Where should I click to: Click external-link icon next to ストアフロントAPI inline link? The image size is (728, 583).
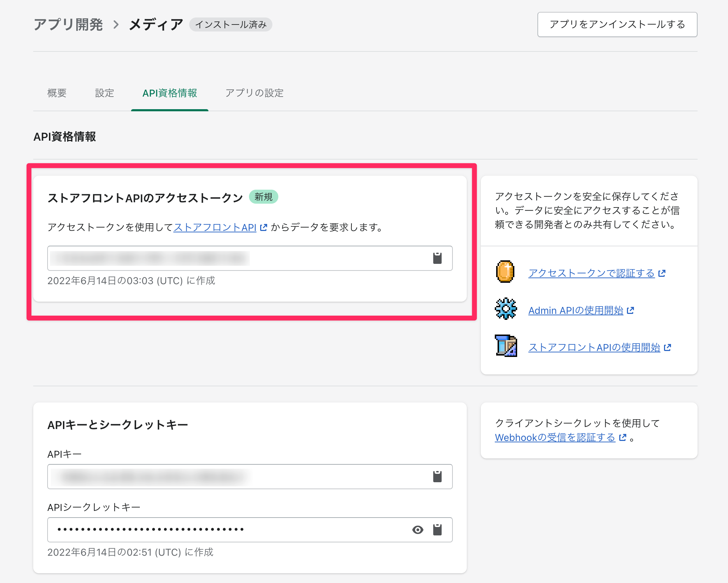[264, 227]
